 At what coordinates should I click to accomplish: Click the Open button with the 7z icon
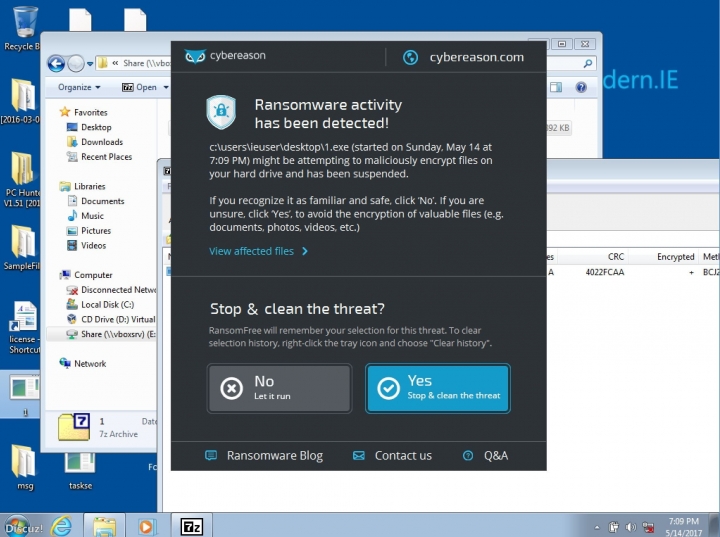139,87
